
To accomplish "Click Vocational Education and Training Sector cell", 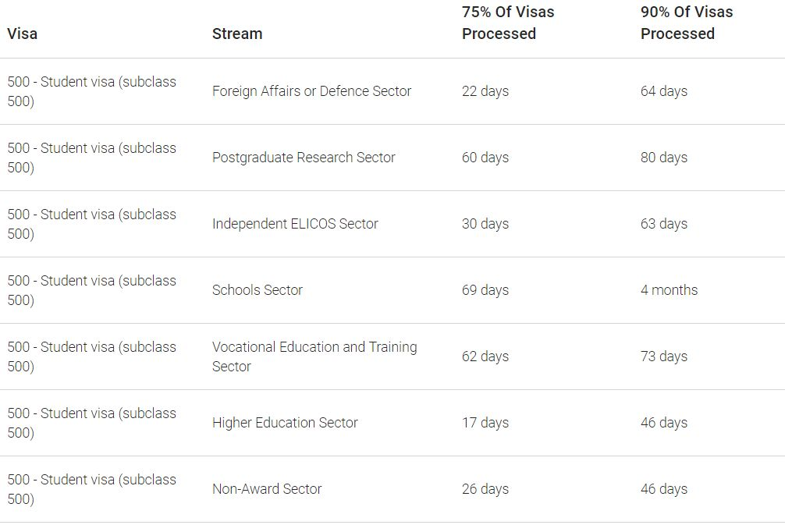I will (314, 356).
